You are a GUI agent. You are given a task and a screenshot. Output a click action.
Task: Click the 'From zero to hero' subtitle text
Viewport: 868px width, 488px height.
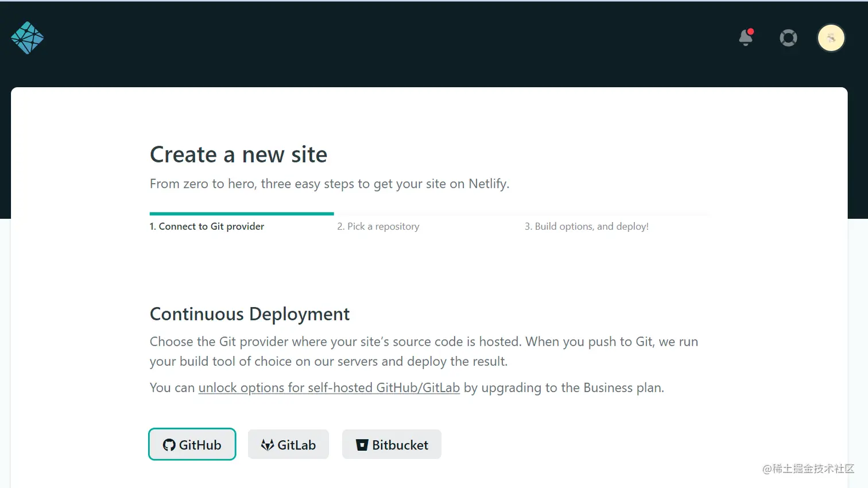click(x=330, y=184)
